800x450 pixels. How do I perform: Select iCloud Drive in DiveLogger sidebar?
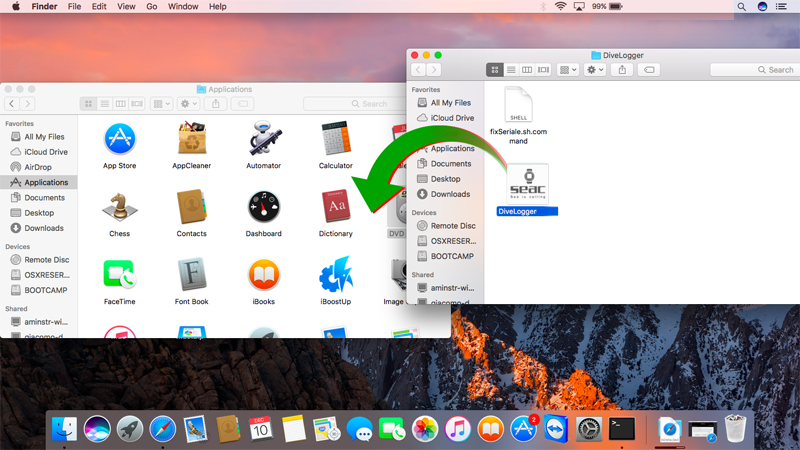point(445,118)
